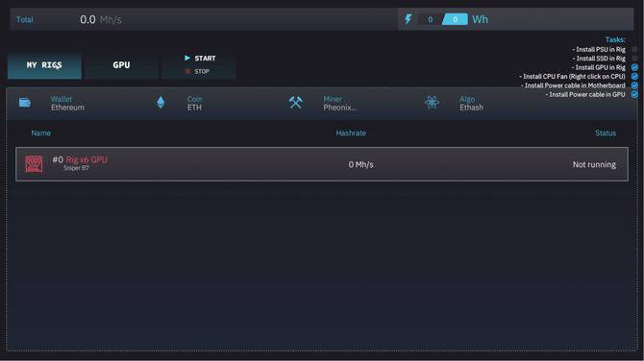Image resolution: width=644 pixels, height=361 pixels.
Task: Click the blue START play triangle
Action: (x=187, y=59)
